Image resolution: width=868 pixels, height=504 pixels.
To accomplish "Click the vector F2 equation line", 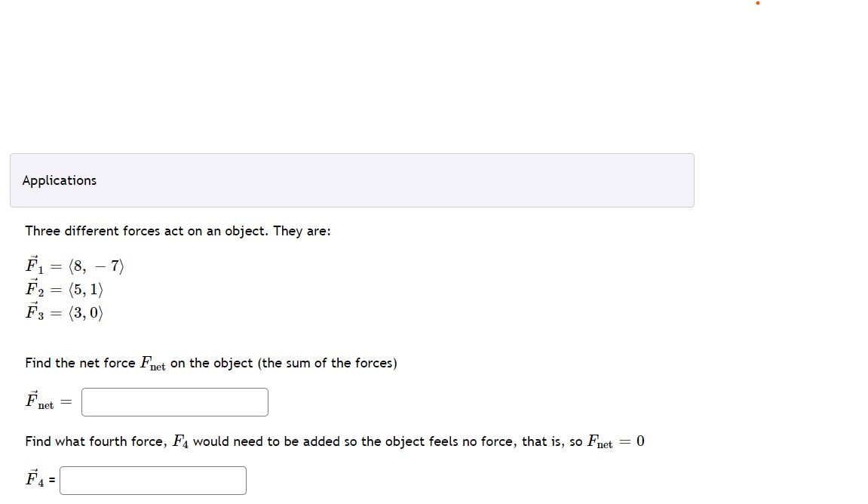I will 66,289.
